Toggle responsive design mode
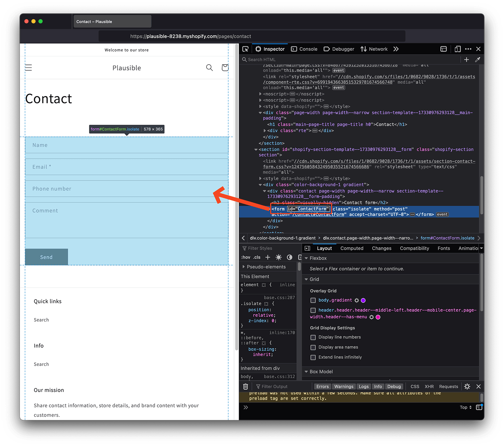This screenshot has width=504, height=446. [x=457, y=49]
